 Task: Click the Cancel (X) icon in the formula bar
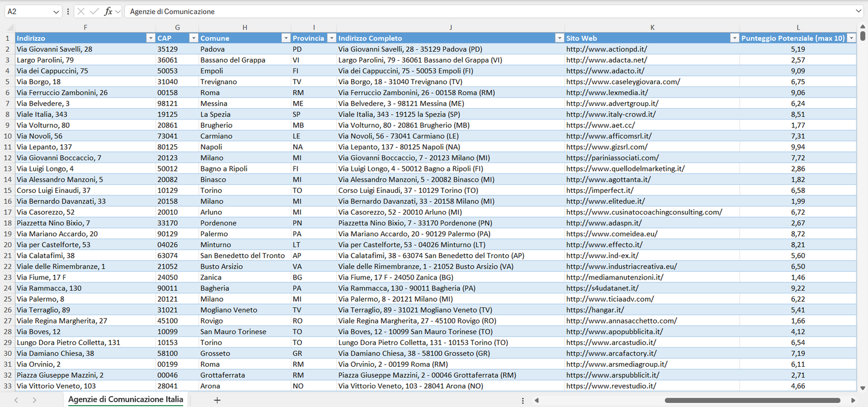click(80, 11)
